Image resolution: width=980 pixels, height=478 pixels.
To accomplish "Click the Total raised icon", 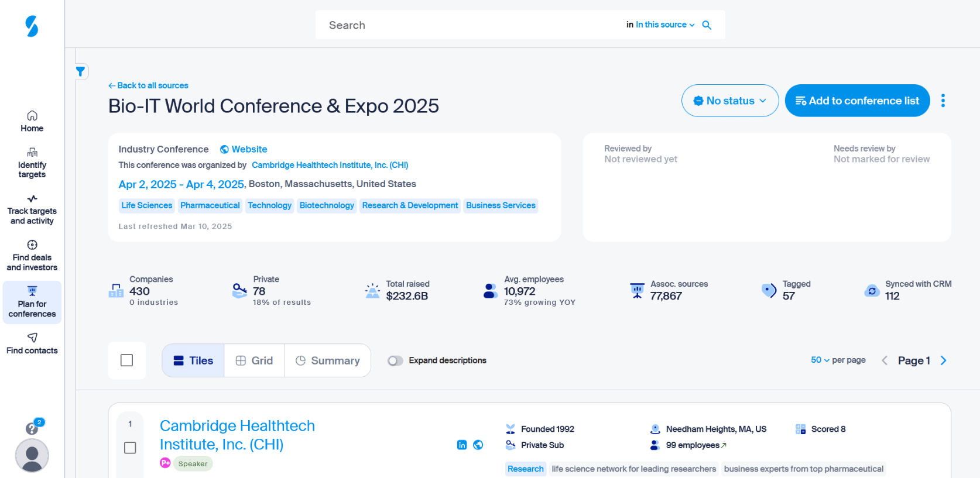I will pos(372,290).
